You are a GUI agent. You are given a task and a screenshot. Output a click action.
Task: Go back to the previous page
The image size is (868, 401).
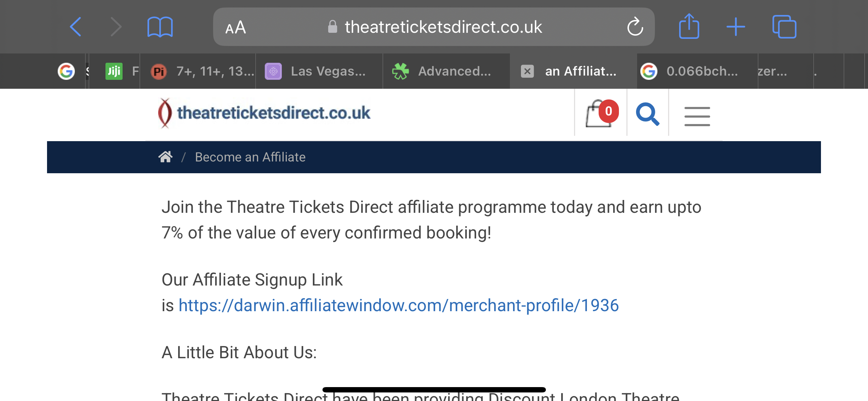click(76, 27)
